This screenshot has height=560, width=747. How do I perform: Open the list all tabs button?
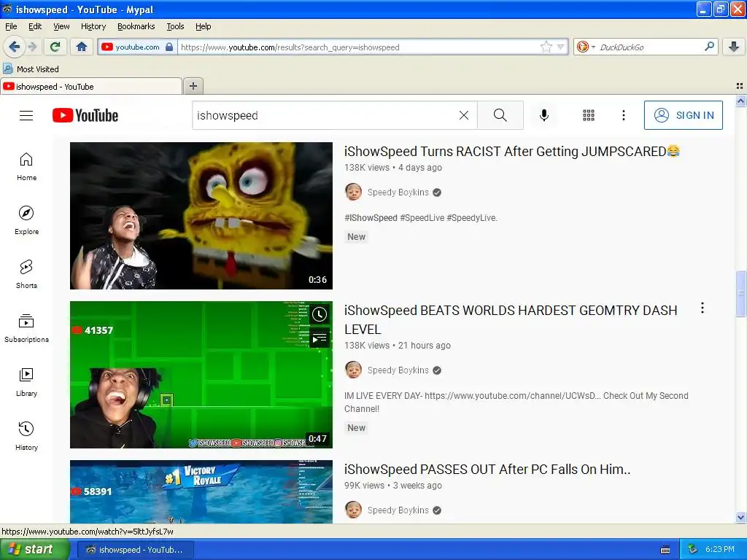(740, 86)
